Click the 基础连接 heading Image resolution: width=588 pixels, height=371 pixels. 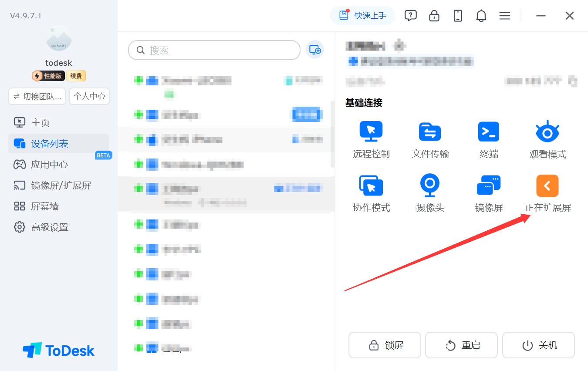[364, 103]
